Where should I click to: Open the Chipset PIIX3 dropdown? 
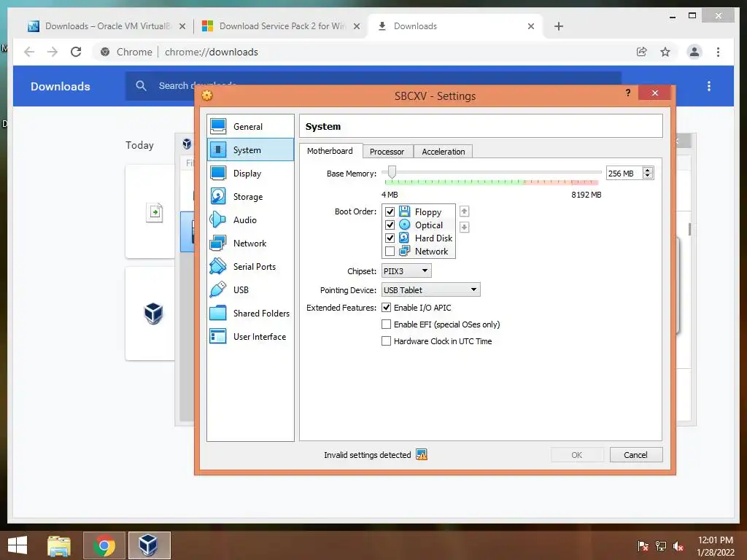point(406,271)
